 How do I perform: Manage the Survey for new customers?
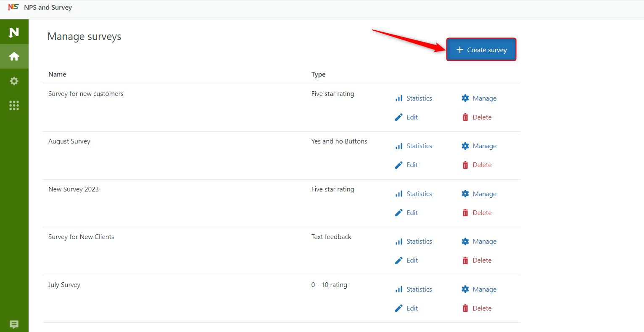click(x=484, y=98)
